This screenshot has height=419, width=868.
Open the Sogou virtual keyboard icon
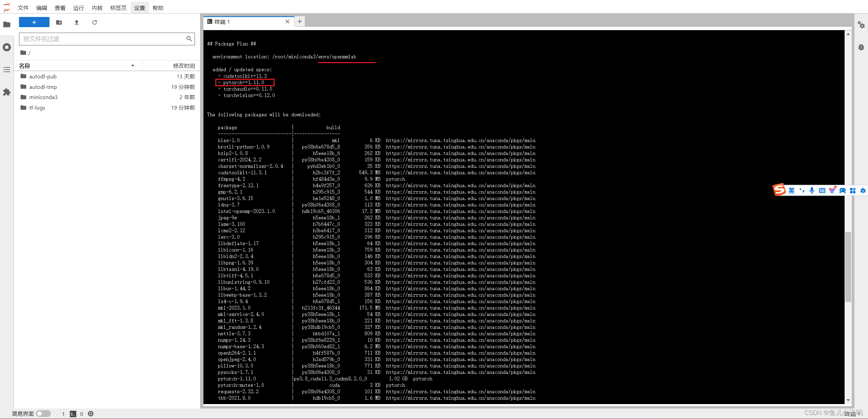[822, 190]
